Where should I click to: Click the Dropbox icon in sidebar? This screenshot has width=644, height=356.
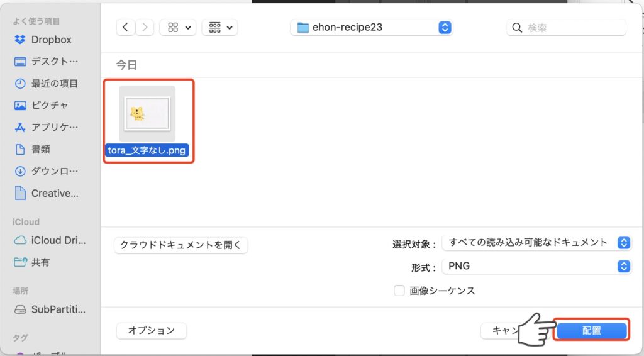20,40
